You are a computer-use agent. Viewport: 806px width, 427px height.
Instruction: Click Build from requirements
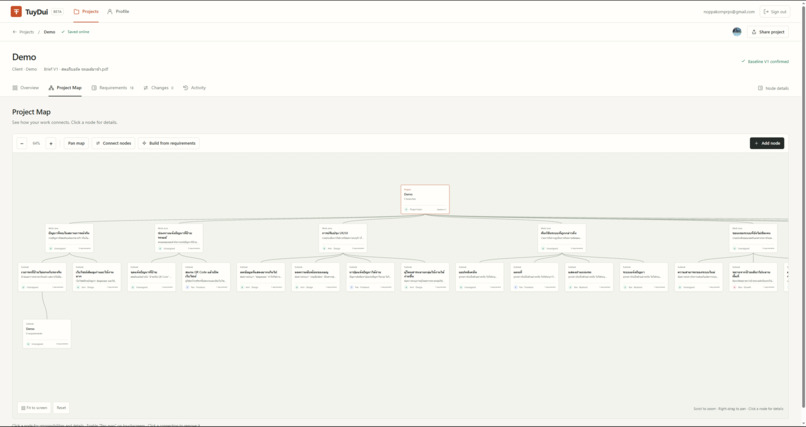[169, 143]
